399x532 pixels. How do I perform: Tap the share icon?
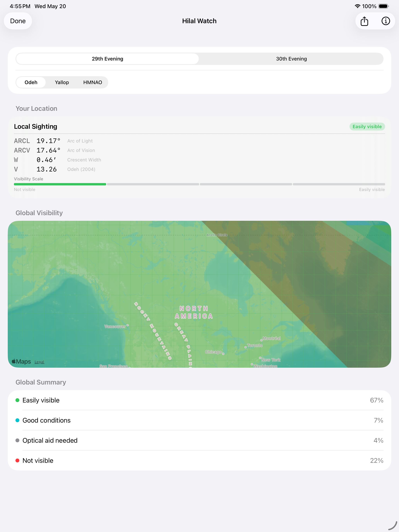coord(364,21)
